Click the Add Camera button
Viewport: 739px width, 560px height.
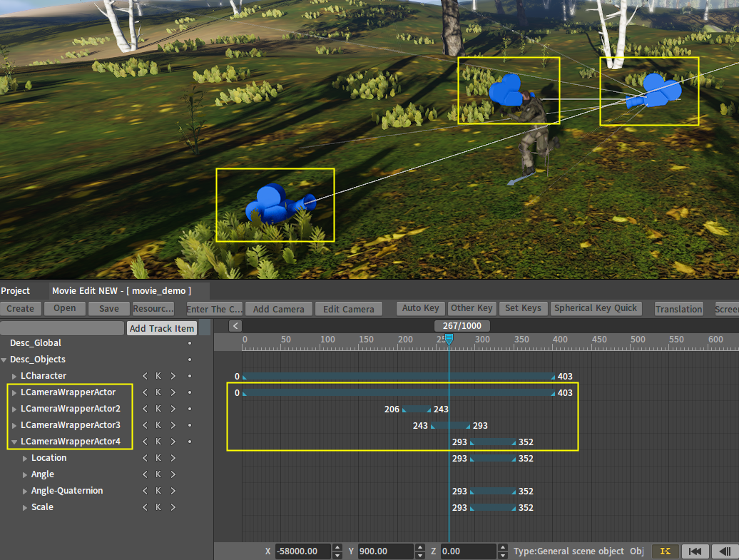(278, 309)
